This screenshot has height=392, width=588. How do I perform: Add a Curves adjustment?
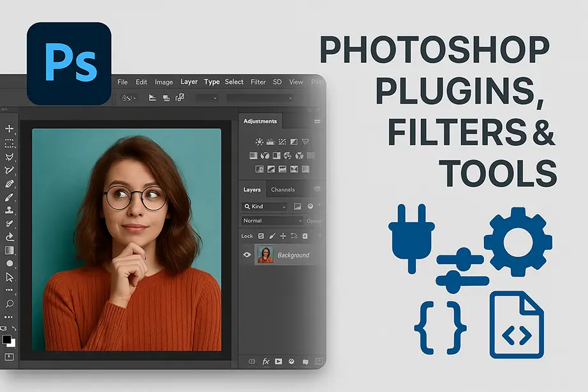pyautogui.click(x=283, y=142)
